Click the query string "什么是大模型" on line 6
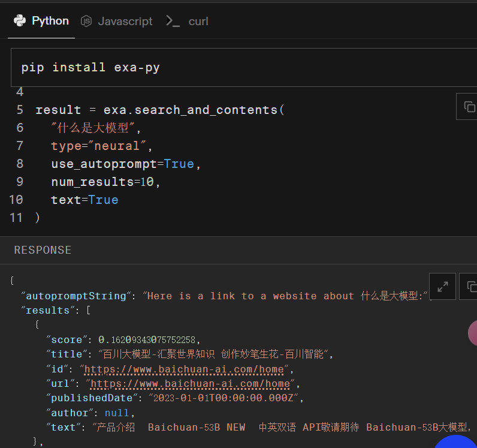This screenshot has height=448, width=477. [x=92, y=128]
